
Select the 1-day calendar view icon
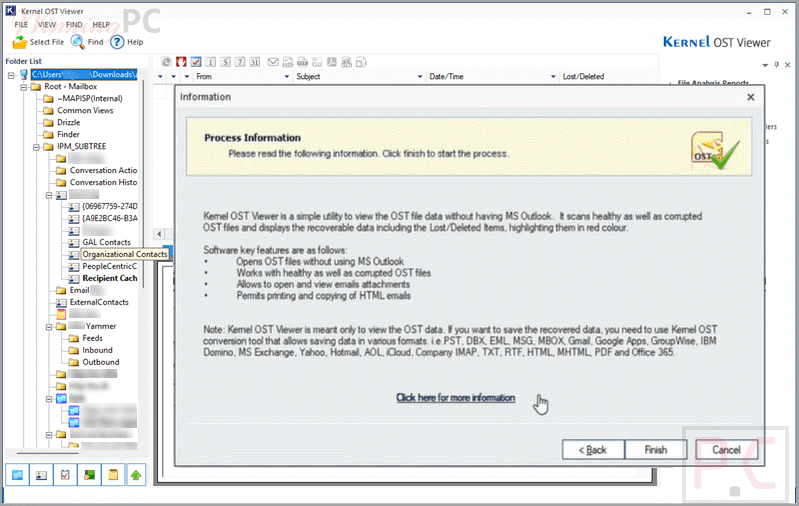coord(210,62)
